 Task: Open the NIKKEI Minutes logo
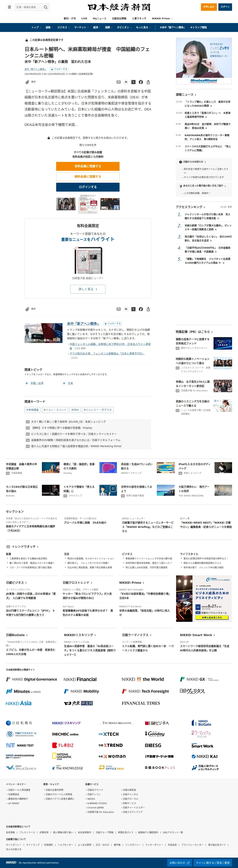pos(23,691)
